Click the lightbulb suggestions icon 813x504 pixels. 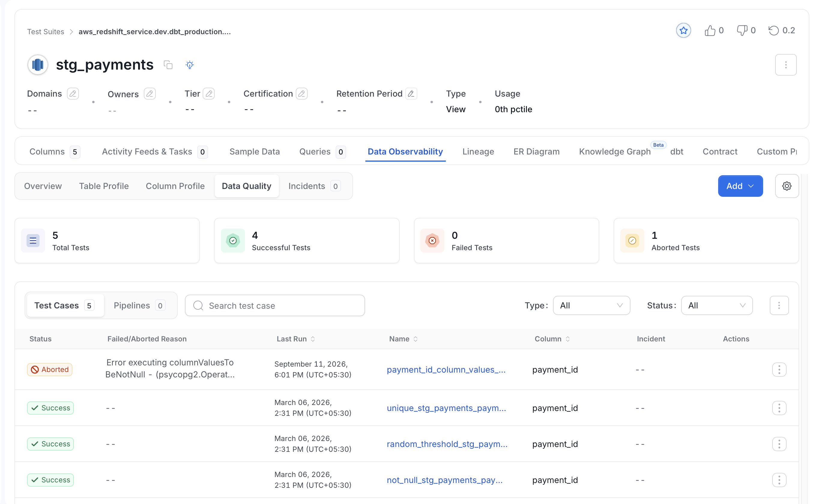click(190, 65)
